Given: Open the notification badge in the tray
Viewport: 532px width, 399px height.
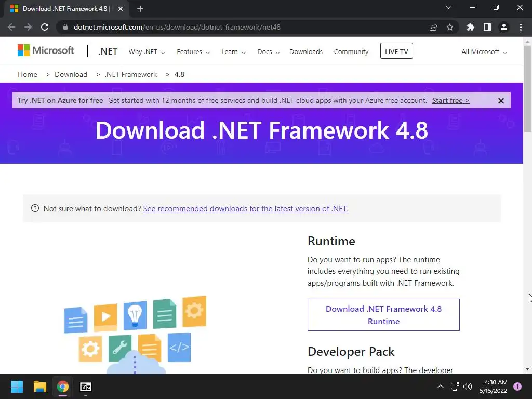Looking at the screenshot, I should [517, 387].
